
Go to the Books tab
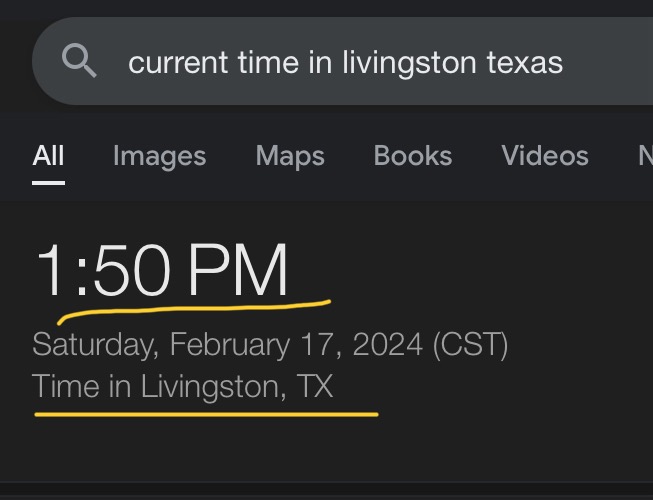[x=412, y=156]
